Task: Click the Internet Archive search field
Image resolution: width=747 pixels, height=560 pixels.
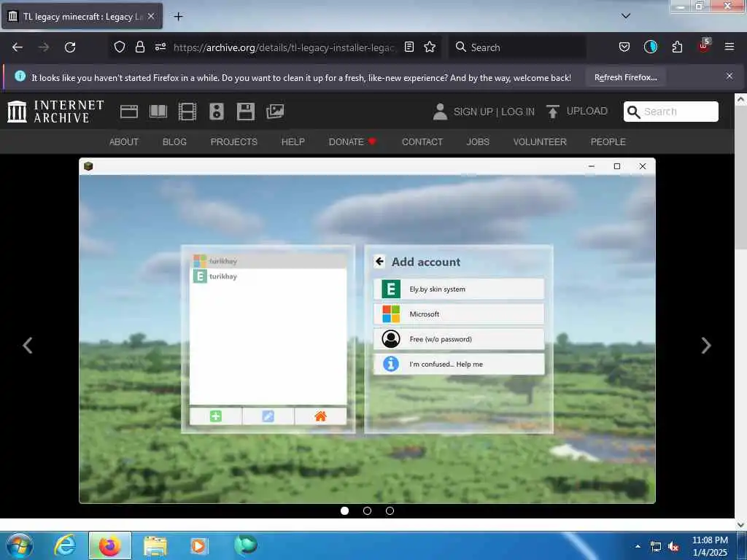Action: coord(671,112)
